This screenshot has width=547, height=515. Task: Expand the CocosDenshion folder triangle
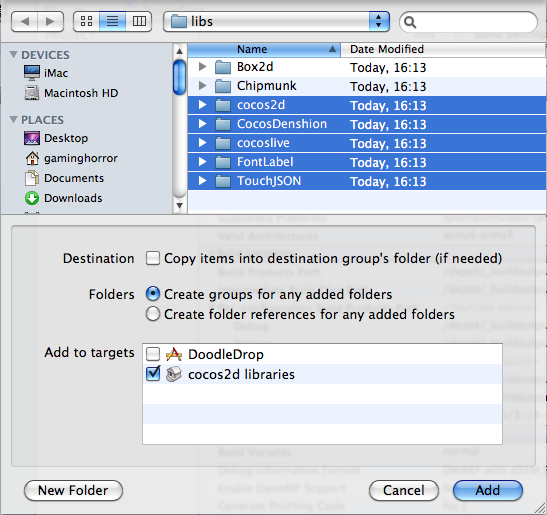coord(202,124)
